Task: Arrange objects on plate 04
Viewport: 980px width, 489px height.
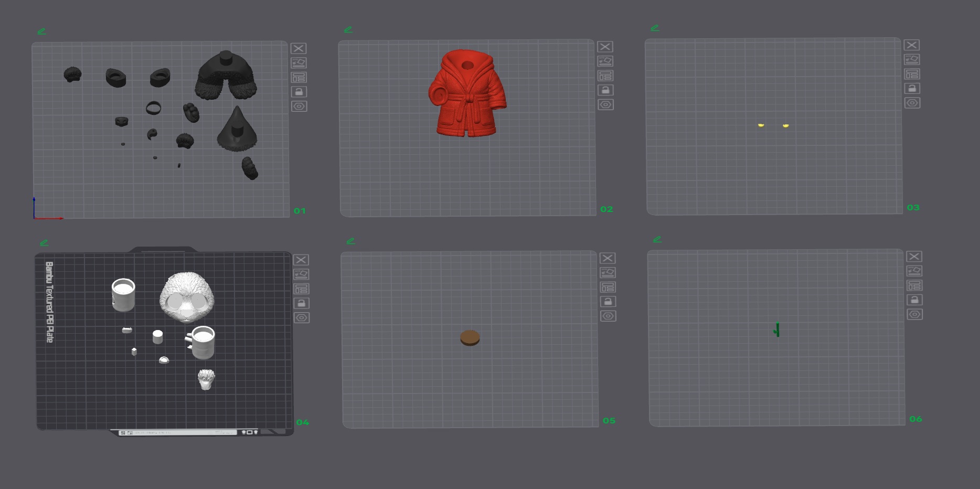Action: [301, 289]
